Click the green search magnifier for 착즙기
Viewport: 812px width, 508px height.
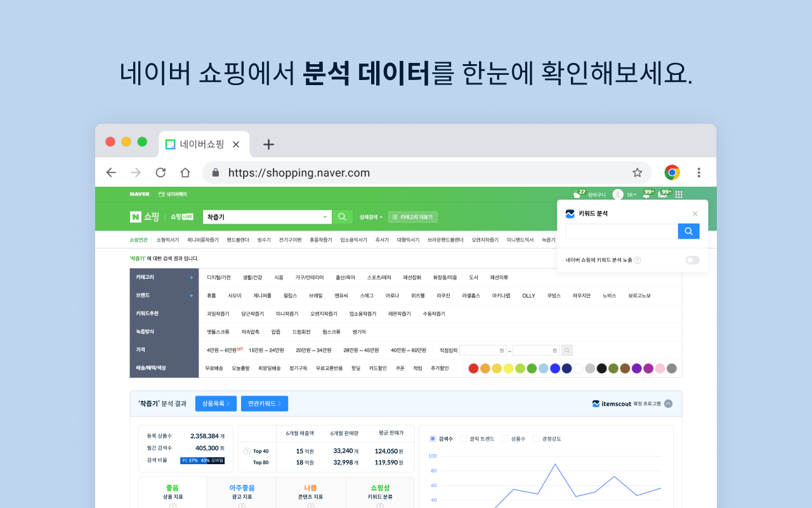343,217
